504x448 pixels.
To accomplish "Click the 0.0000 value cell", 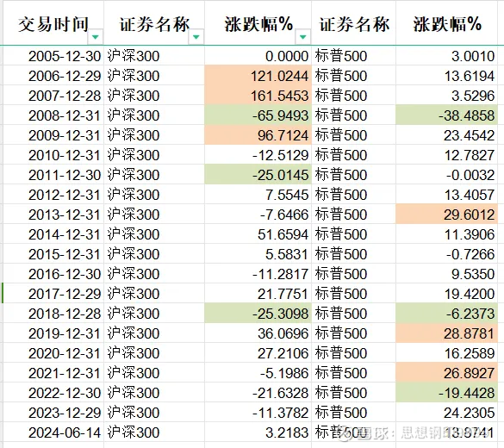I will tap(258, 56).
